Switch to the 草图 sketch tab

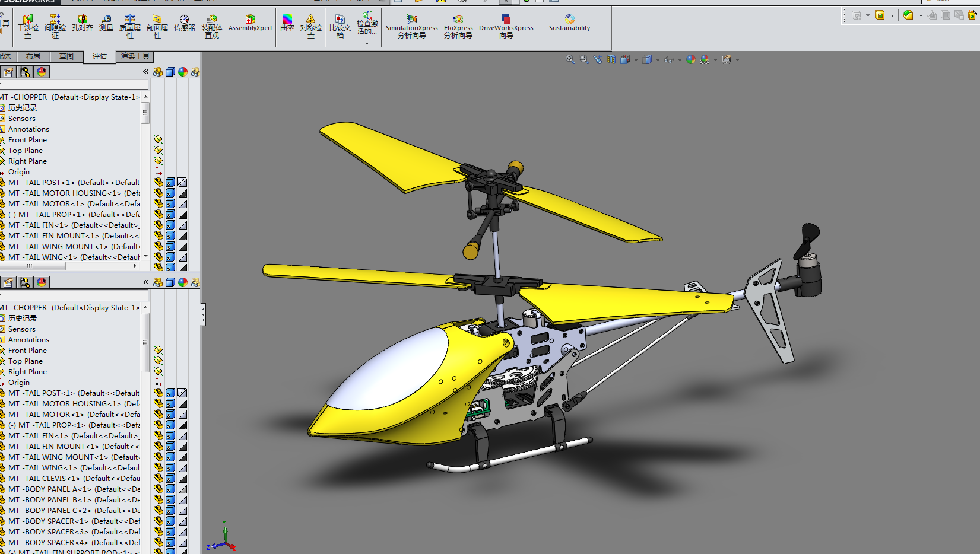(x=66, y=56)
